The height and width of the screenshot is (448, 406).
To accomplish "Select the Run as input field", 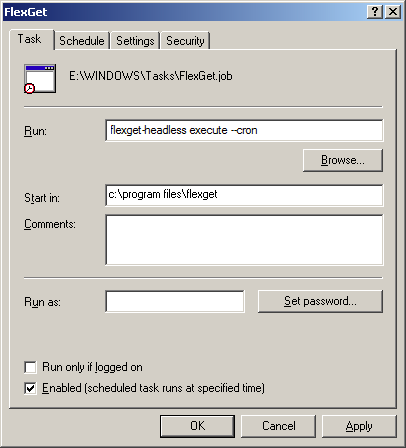I will click(175, 302).
